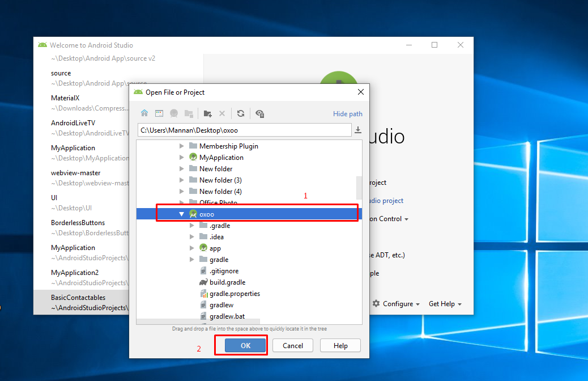Expand the .gradle folder node
The height and width of the screenshot is (381, 588).
click(191, 225)
